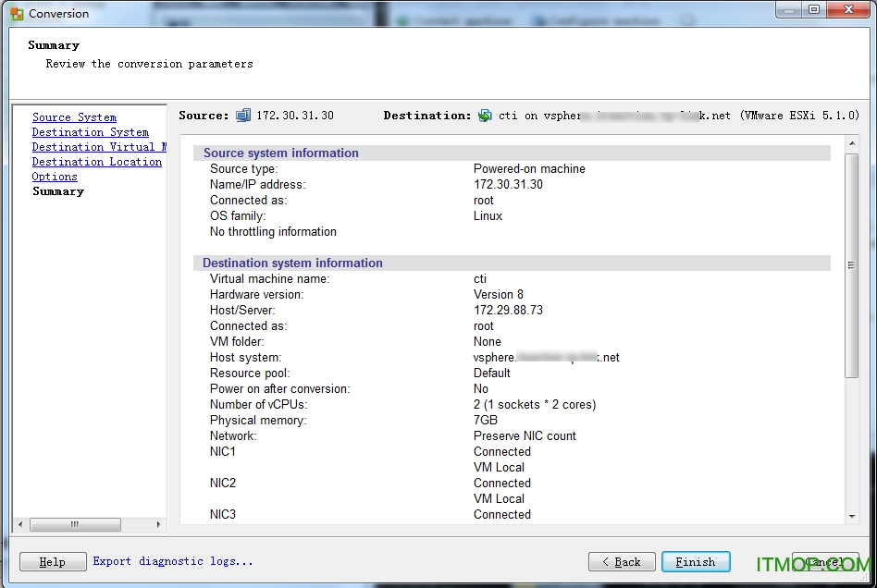Click the sidebar horizontal scrollbar thumb
The height and width of the screenshot is (588, 877).
coord(75,524)
